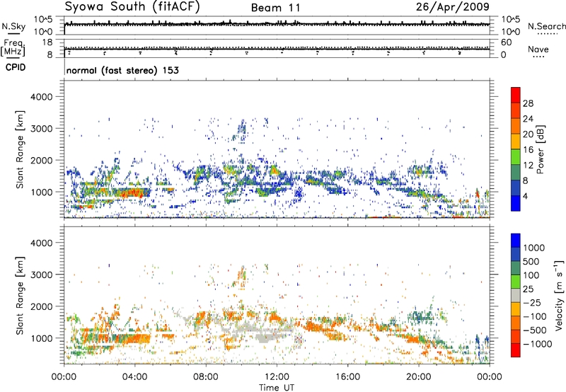Click the gray -25 to 25 velocity swatch
The image size is (566, 392).
516,295
